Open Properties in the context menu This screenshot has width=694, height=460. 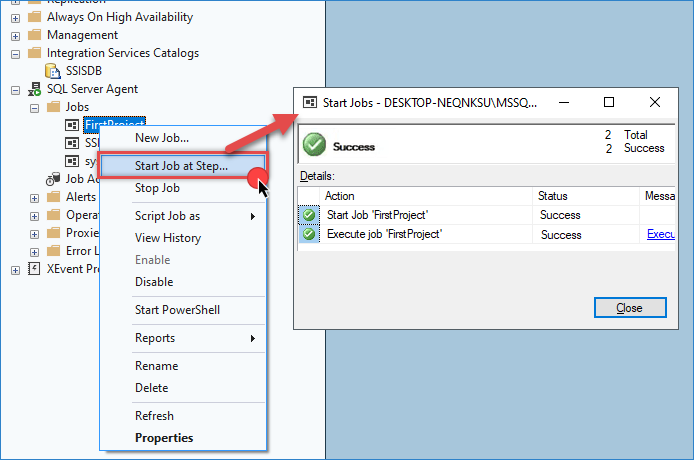pyautogui.click(x=164, y=438)
